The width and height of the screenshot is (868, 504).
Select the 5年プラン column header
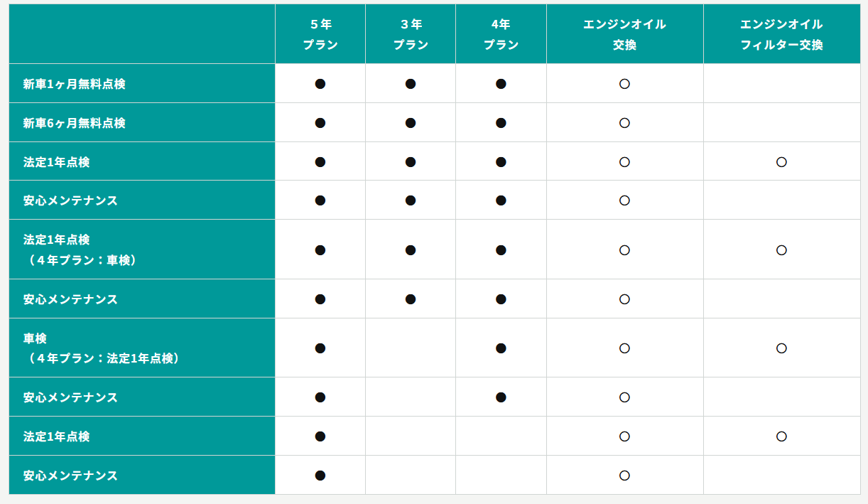(320, 34)
